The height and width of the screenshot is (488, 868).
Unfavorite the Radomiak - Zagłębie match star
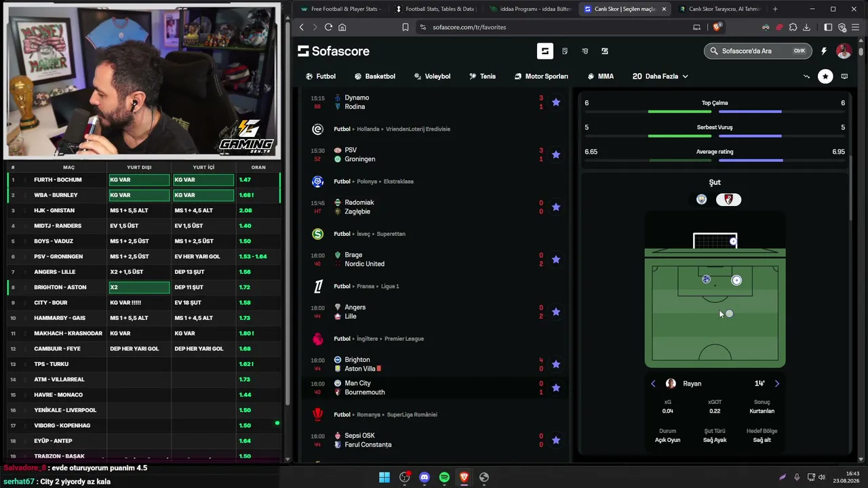[x=556, y=207]
